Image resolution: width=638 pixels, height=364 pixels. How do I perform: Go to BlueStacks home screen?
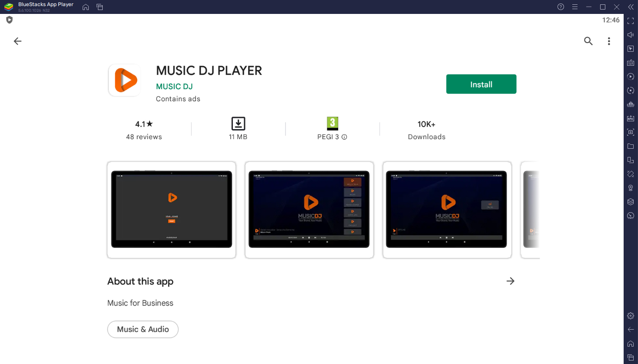(x=86, y=7)
